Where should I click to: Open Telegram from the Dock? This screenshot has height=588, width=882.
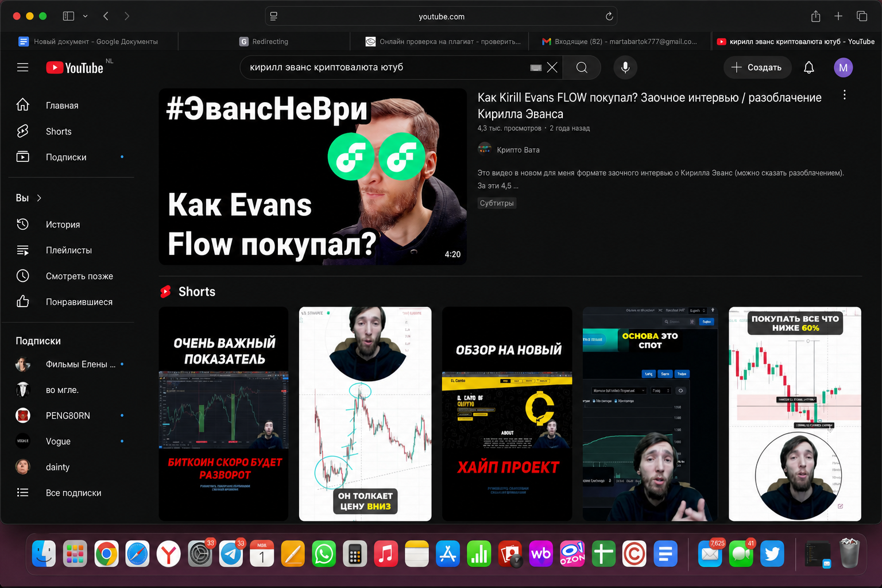(231, 554)
